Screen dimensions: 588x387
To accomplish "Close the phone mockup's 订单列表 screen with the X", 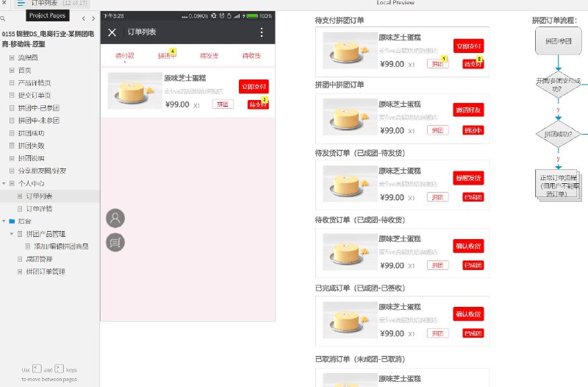I will coord(112,32).
